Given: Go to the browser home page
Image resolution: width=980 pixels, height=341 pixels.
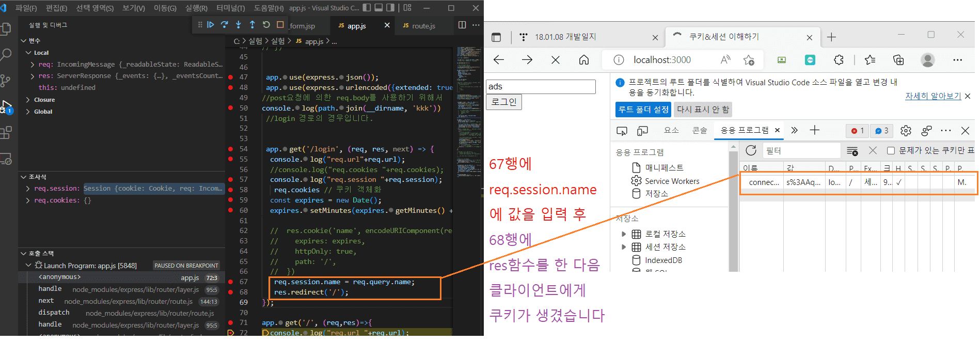Looking at the screenshot, I should coord(584,60).
